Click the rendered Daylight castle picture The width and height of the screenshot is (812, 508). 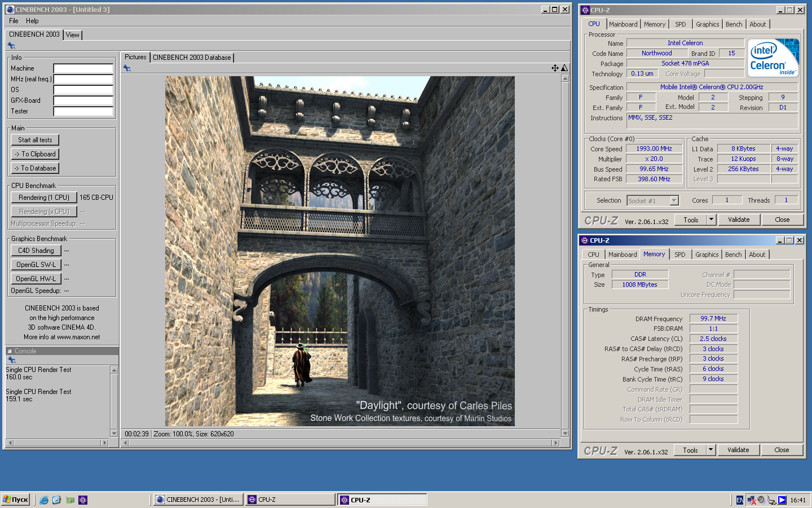point(340,251)
